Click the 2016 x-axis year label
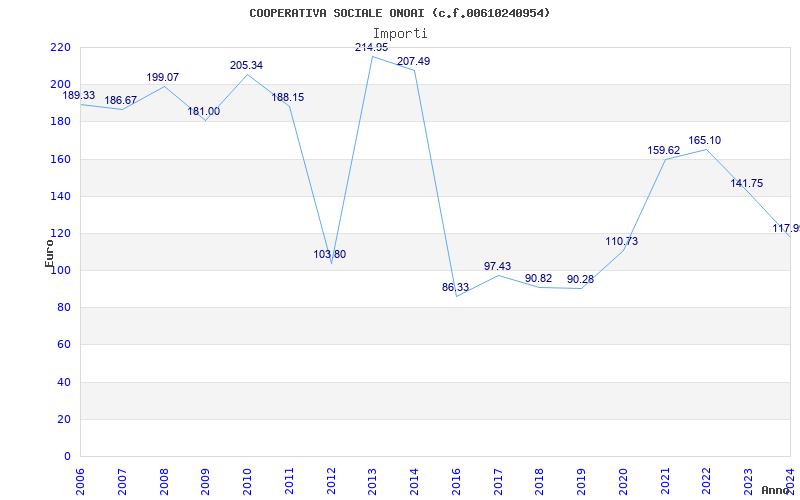800x500 pixels. (x=457, y=482)
